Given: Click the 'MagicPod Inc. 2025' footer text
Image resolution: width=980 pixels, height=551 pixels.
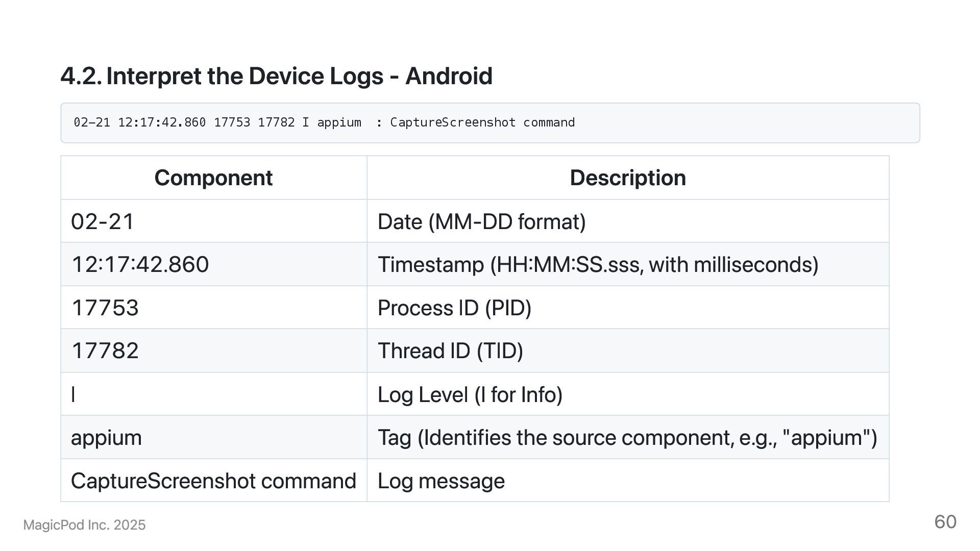Looking at the screenshot, I should click(x=84, y=525).
